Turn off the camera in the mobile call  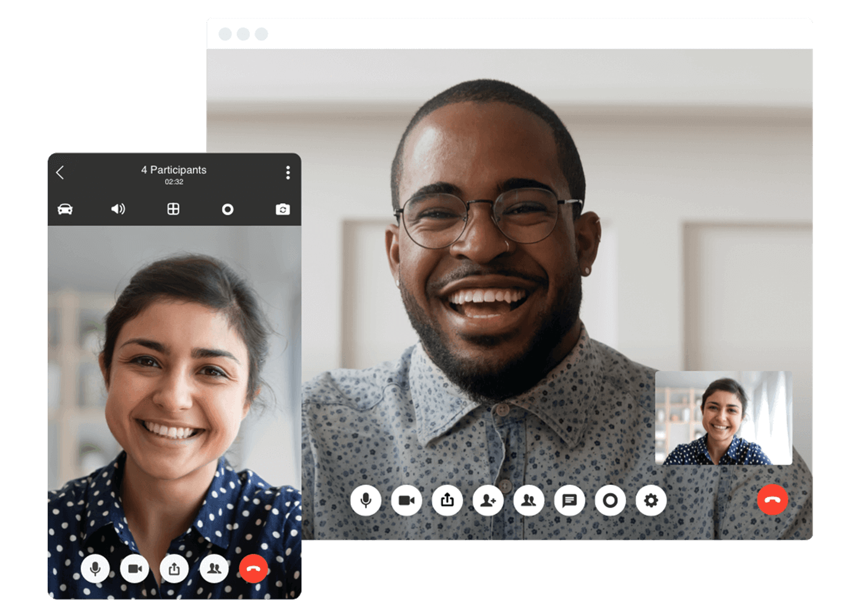click(x=135, y=568)
